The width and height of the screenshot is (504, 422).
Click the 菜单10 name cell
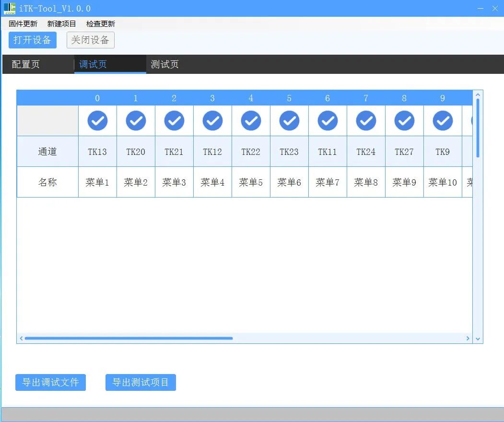[x=443, y=182]
